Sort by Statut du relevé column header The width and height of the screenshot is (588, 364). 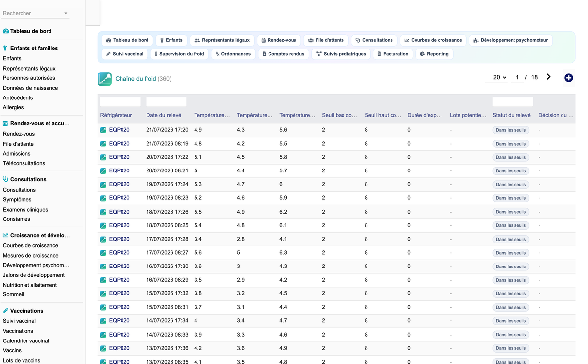coord(512,116)
